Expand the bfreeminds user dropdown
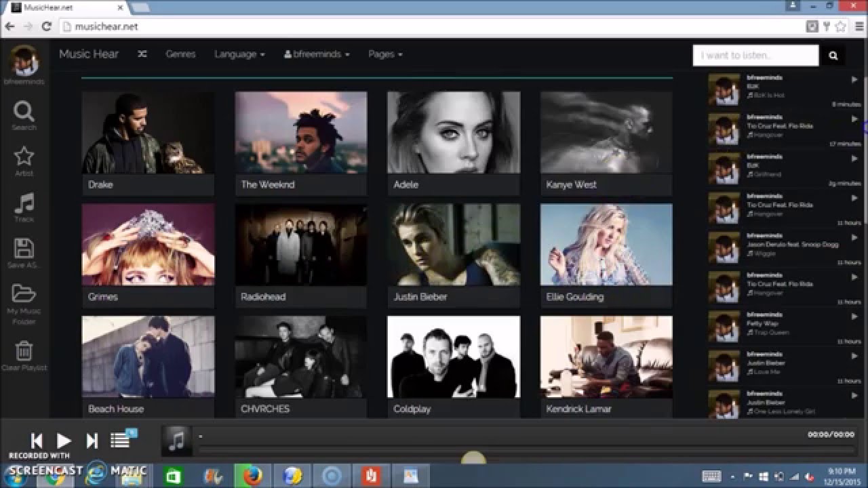The height and width of the screenshot is (488, 868). tap(317, 54)
